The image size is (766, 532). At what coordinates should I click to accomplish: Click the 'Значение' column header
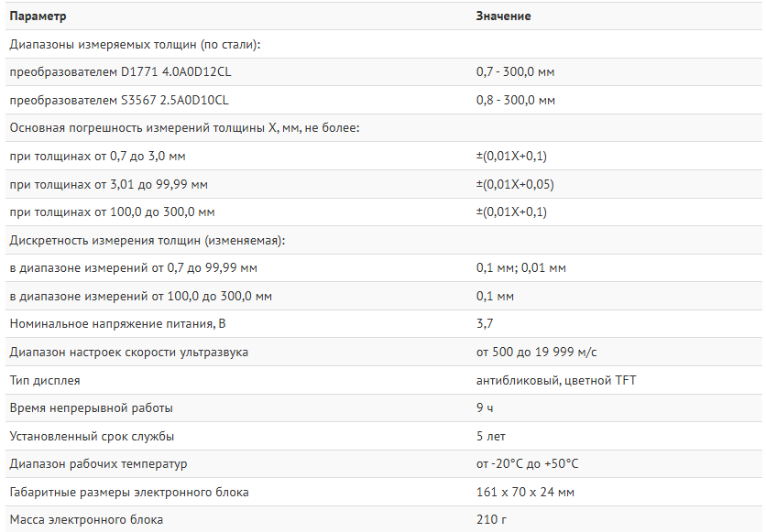pos(503,16)
